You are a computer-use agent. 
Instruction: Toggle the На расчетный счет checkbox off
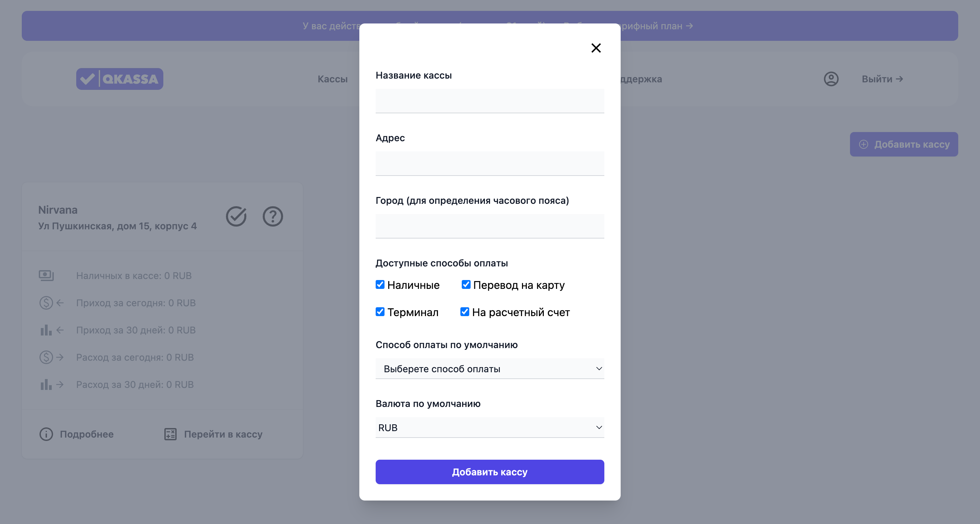[x=464, y=312]
